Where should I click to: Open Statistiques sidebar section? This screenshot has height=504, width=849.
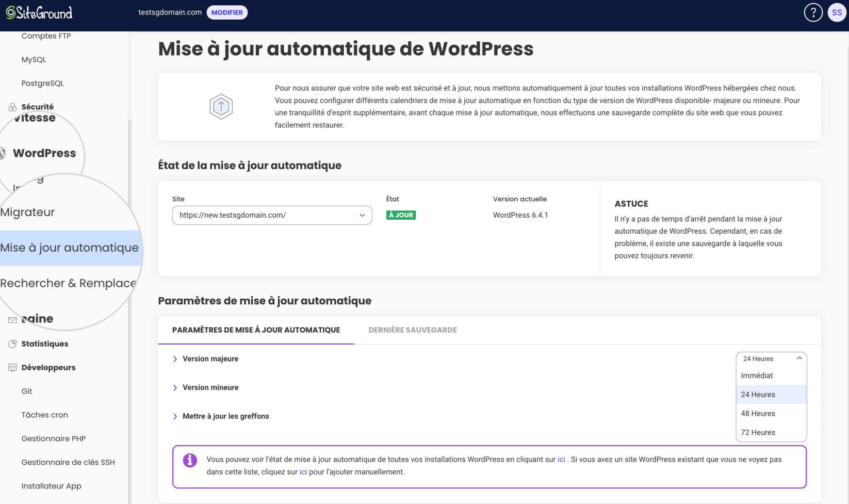(x=45, y=344)
